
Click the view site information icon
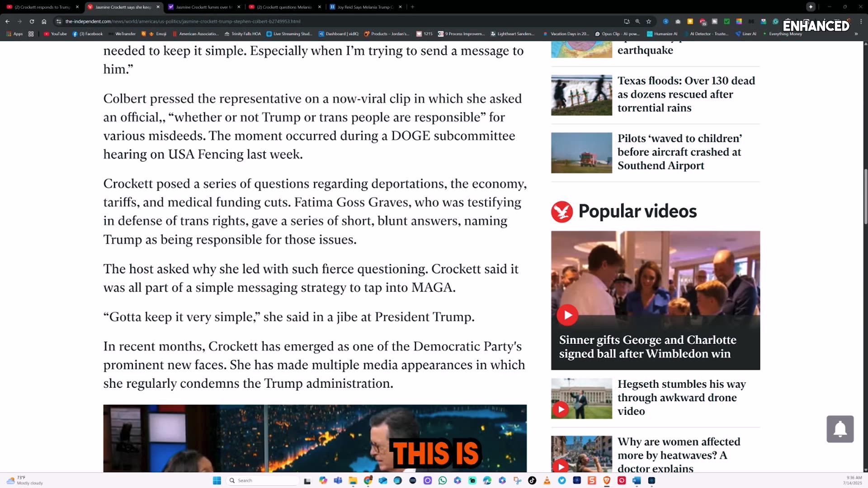click(x=58, y=21)
